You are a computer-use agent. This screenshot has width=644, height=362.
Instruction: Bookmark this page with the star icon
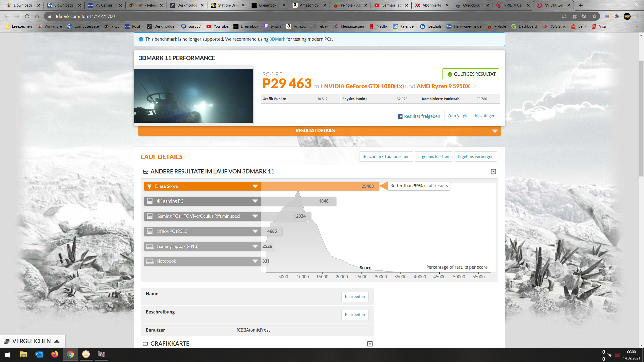(594, 16)
